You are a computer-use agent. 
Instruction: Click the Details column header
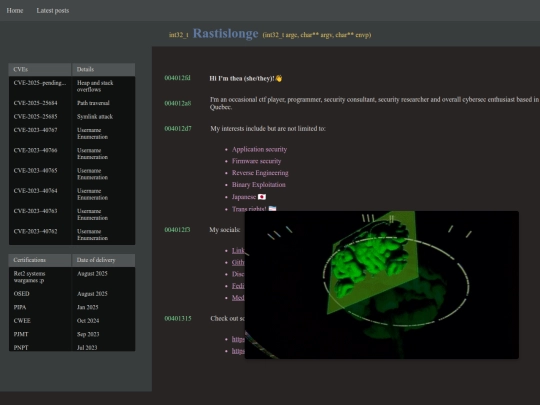(x=103, y=70)
